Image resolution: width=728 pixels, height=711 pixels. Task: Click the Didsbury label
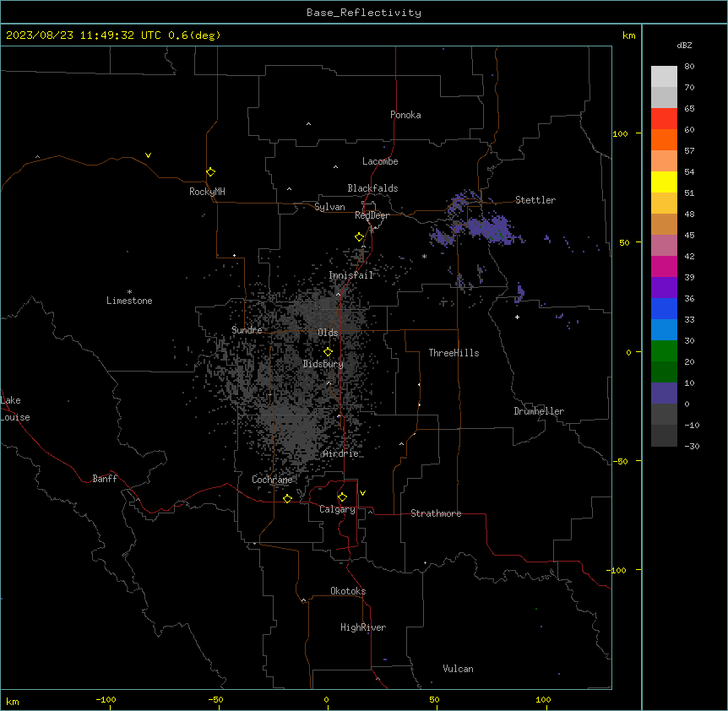click(x=323, y=364)
